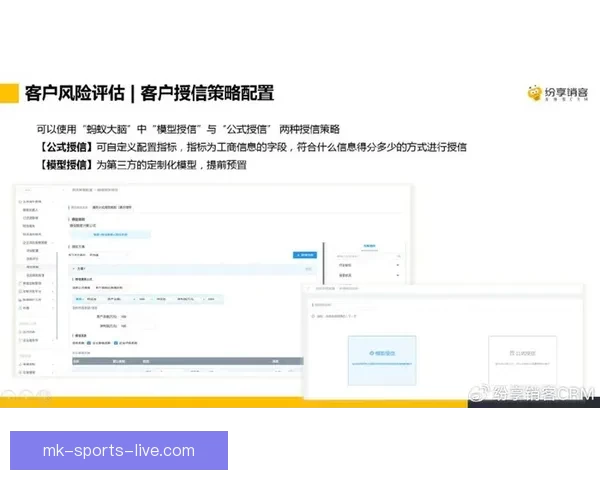Expand the first dropdown row in right-side panel
The height and width of the screenshot is (480, 600).
click(369, 265)
